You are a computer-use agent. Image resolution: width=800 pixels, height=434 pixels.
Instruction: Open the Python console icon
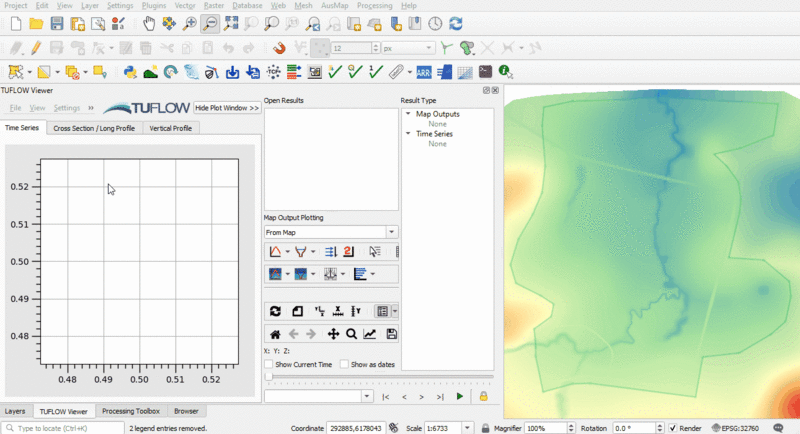(x=130, y=71)
